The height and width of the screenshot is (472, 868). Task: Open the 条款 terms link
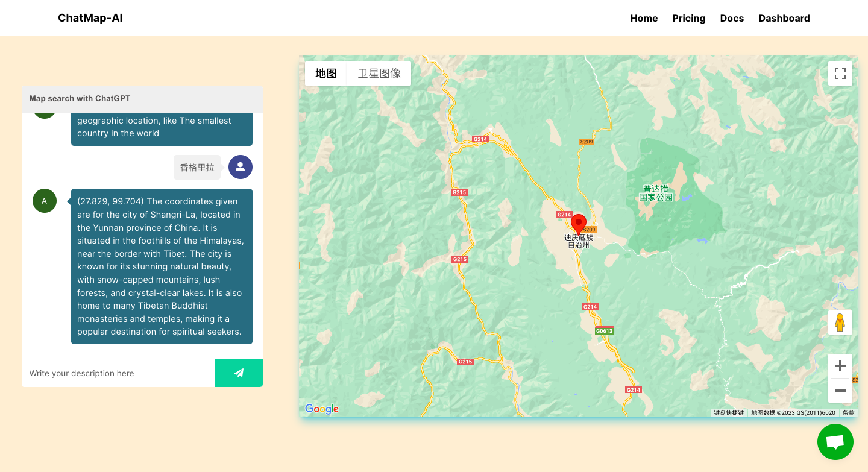[849, 413]
